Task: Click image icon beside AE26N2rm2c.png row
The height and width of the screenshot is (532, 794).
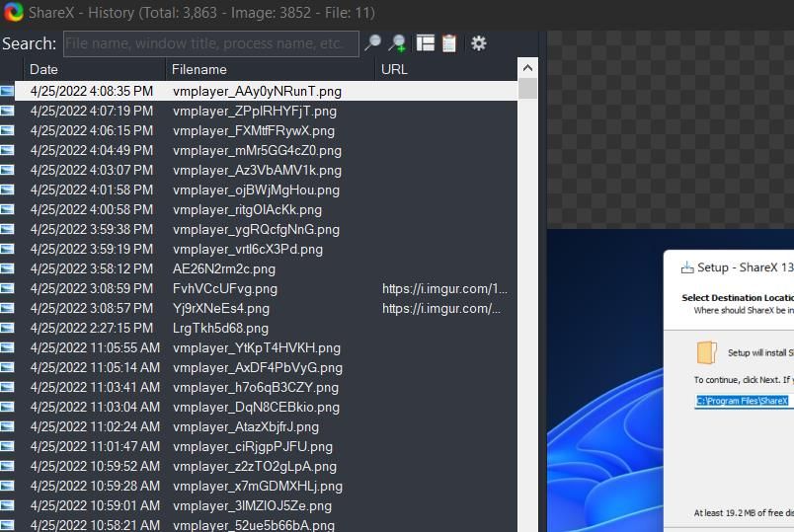Action: click(7, 268)
